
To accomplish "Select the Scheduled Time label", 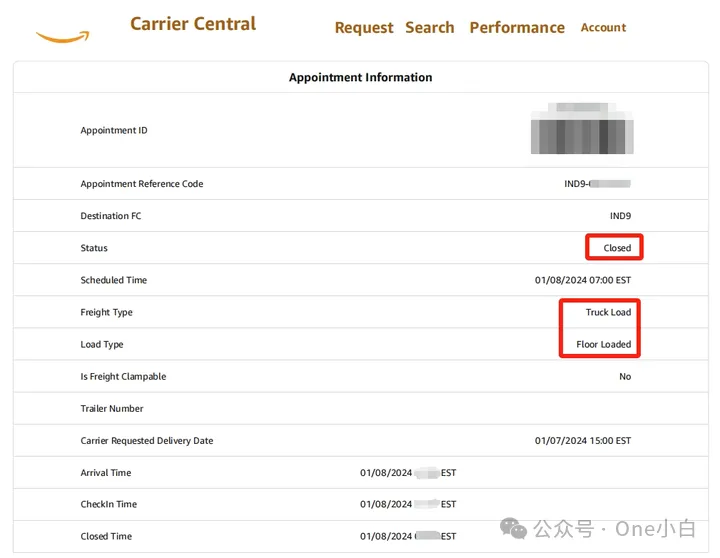I will coord(113,280).
